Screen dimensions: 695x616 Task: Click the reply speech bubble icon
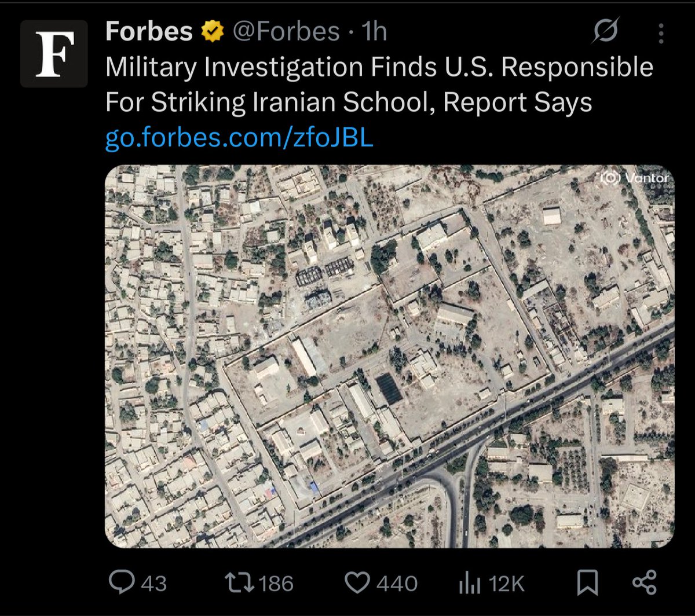coord(122,582)
